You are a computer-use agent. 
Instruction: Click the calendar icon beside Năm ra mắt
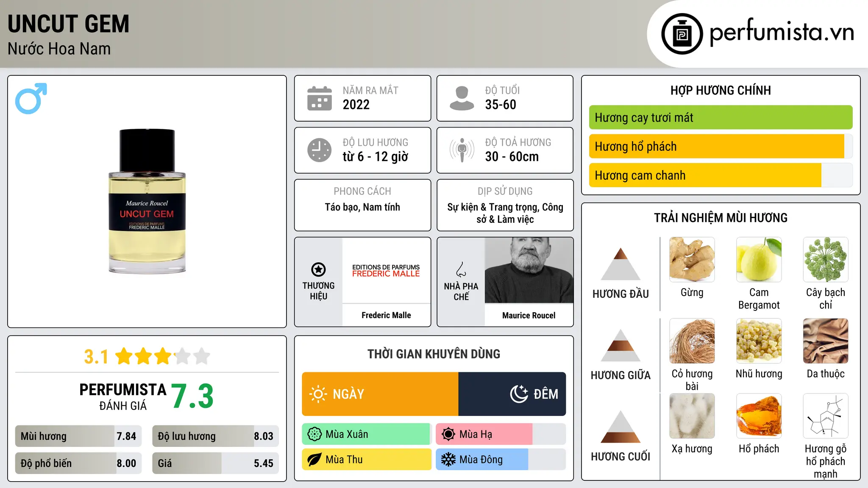320,98
